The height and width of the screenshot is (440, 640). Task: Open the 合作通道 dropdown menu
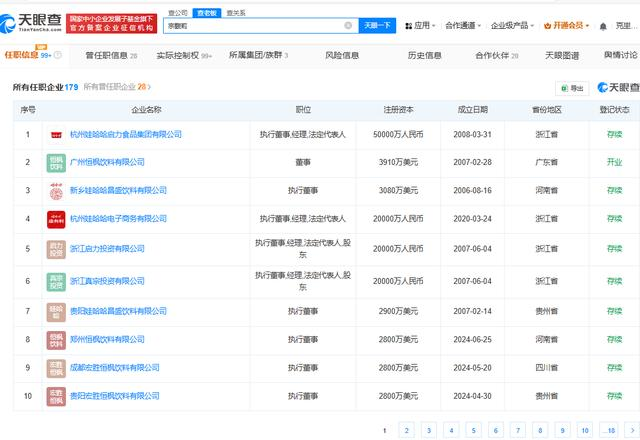463,26
